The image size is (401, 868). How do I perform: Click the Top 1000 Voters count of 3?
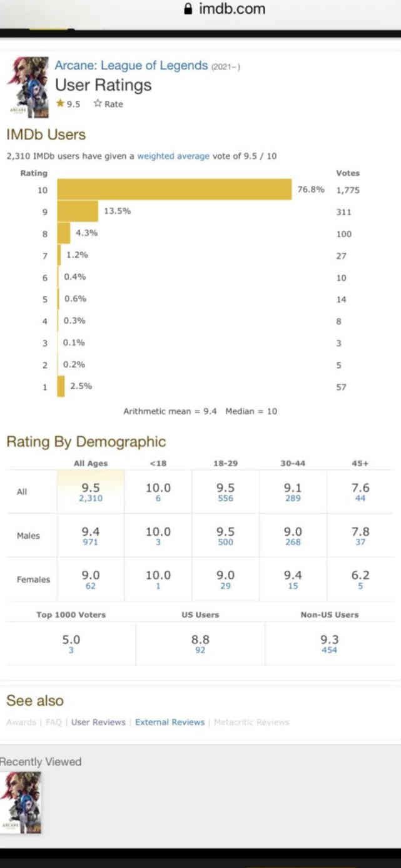tap(71, 650)
